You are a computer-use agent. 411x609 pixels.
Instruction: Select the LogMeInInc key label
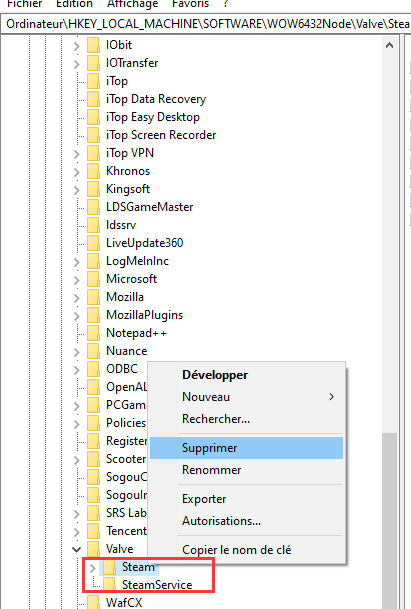[138, 261]
